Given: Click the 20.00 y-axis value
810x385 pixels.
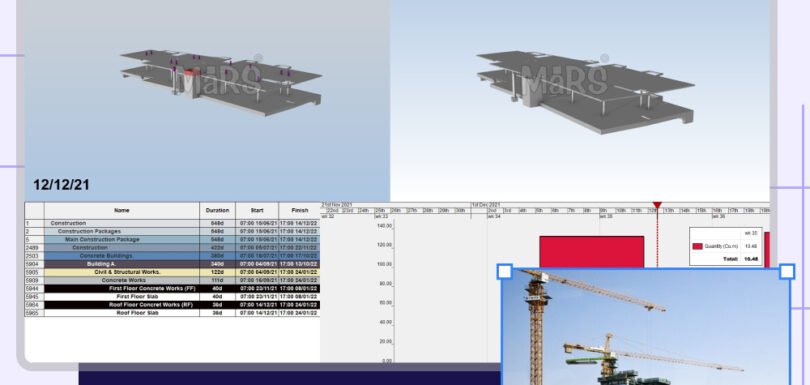Looking at the screenshot, I should coord(385,342).
